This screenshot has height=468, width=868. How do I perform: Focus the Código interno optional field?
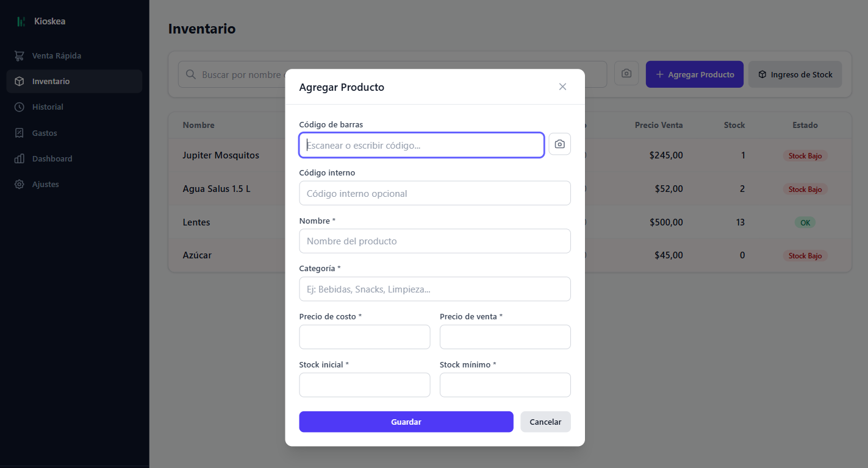[x=434, y=193]
